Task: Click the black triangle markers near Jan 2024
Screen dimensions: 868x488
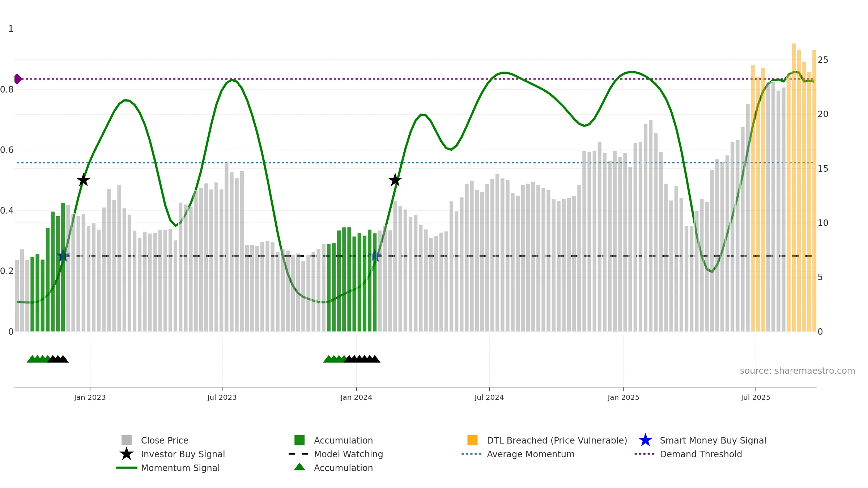Action: coord(362,359)
